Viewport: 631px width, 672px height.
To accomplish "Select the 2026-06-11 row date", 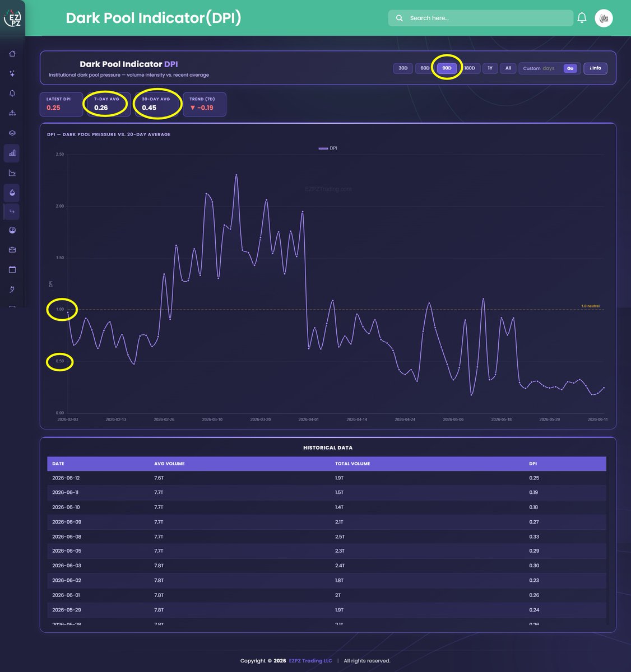I will click(66, 492).
